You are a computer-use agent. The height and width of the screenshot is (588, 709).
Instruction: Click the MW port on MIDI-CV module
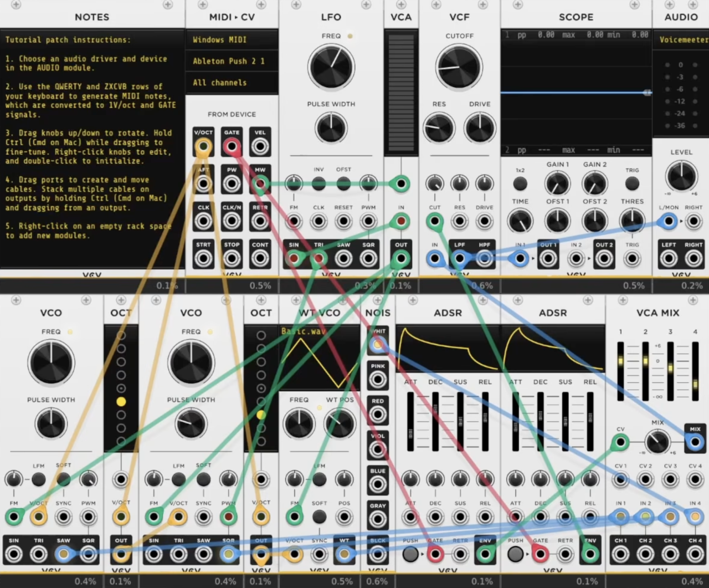point(260,184)
